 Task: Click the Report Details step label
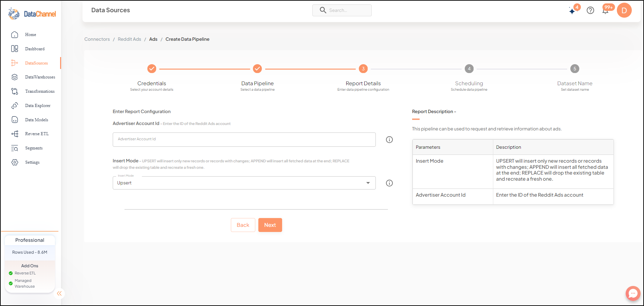(x=363, y=84)
